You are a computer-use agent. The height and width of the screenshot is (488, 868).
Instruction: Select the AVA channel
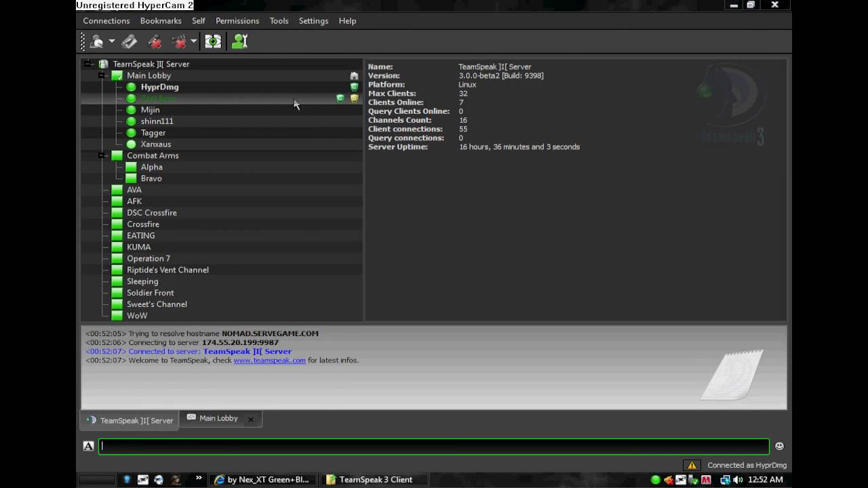coord(134,190)
